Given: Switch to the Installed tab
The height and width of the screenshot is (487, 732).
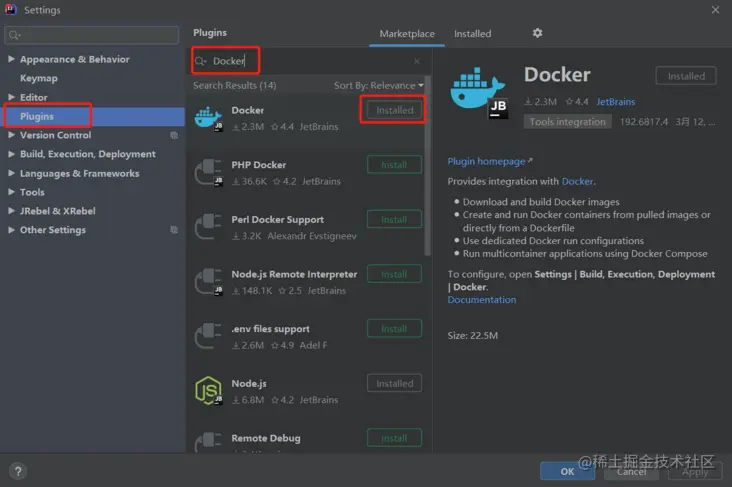Looking at the screenshot, I should 472,34.
